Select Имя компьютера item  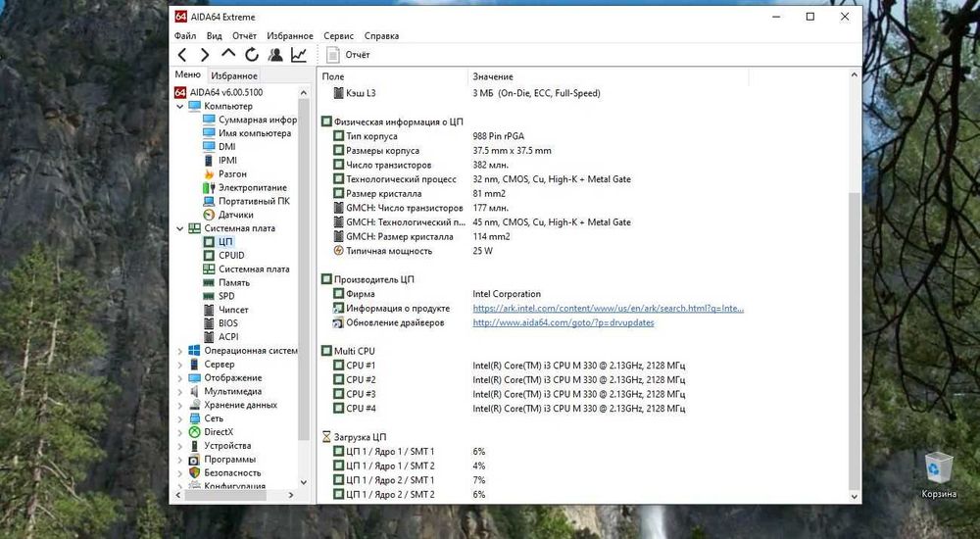[255, 133]
